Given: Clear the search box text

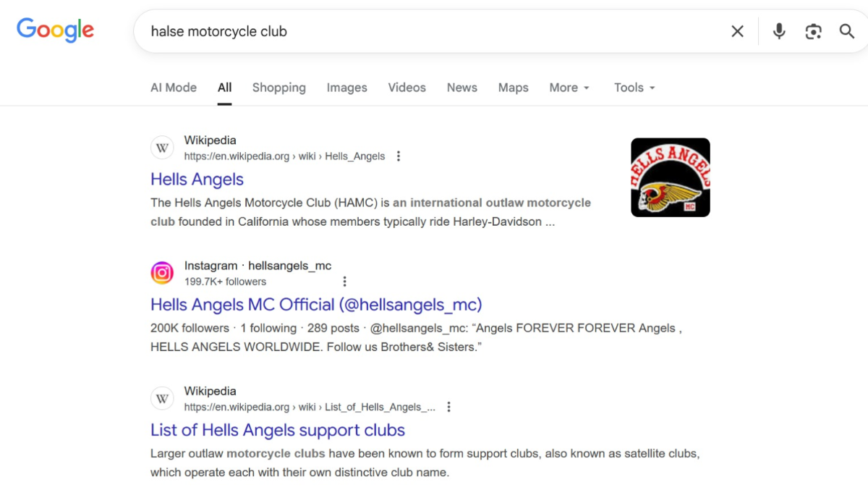Looking at the screenshot, I should (x=737, y=31).
